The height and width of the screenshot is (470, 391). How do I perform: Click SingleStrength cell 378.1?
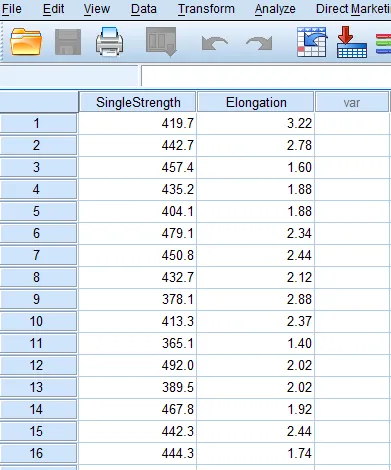138,299
